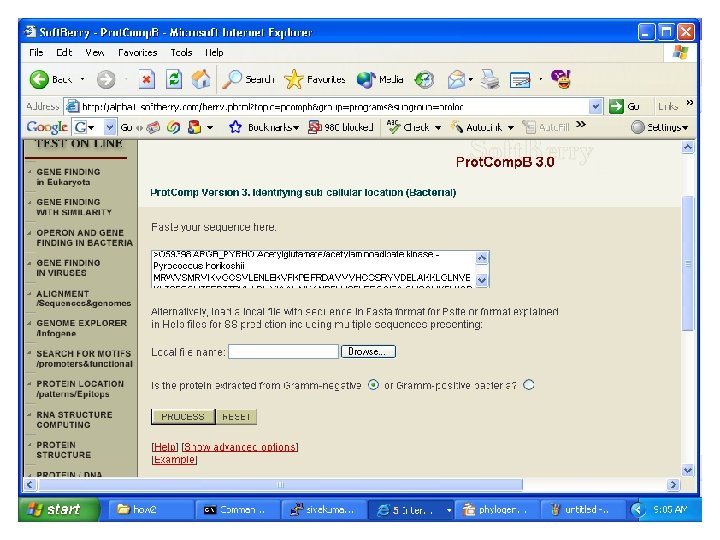Screen dimensions: 720x540
Task: Click the AutoLink icon
Action: (456, 127)
